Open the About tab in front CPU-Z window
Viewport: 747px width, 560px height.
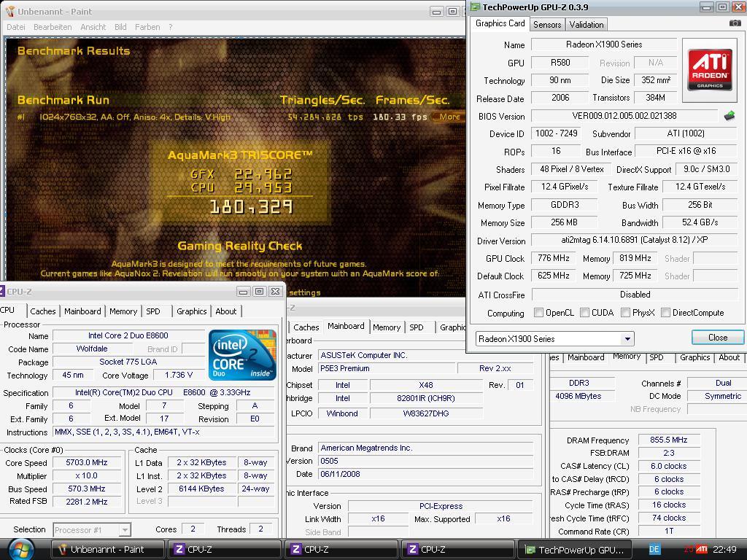226,311
